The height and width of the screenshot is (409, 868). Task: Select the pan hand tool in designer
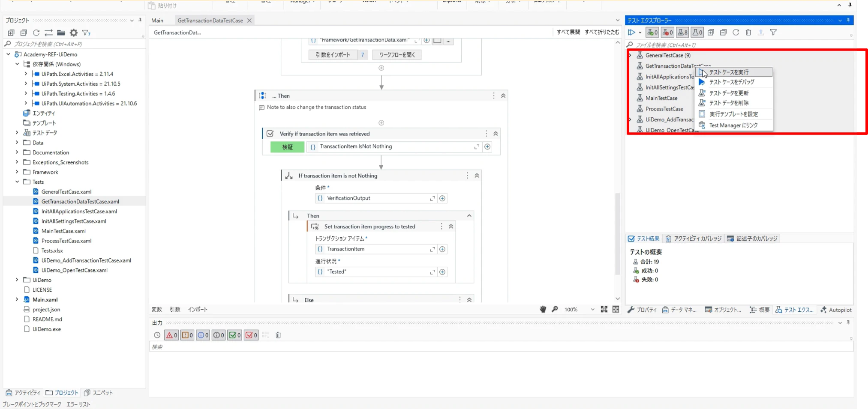[x=543, y=309]
